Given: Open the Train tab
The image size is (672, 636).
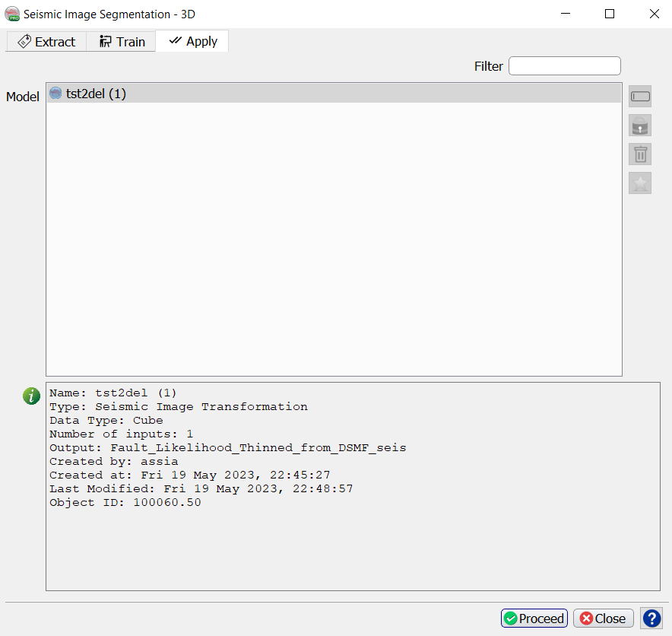Looking at the screenshot, I should click(x=122, y=42).
